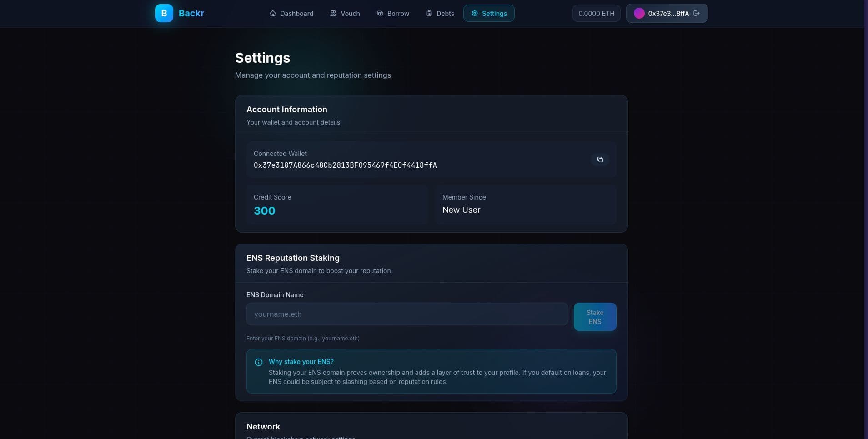Copy the connected wallet address using copy icon
This screenshot has height=439, width=868.
click(601, 160)
